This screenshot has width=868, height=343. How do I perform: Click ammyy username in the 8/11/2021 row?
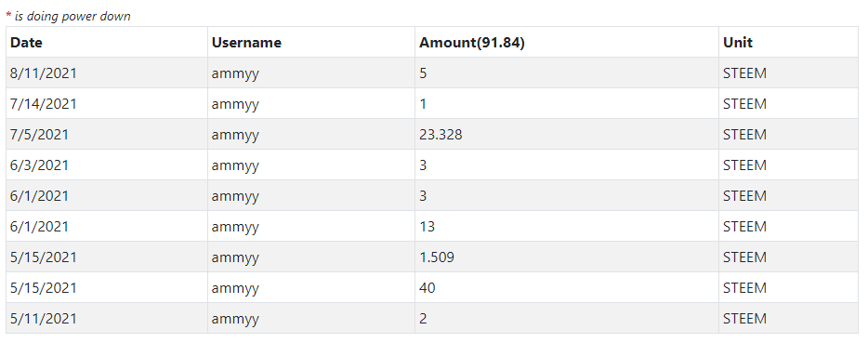tap(311, 73)
